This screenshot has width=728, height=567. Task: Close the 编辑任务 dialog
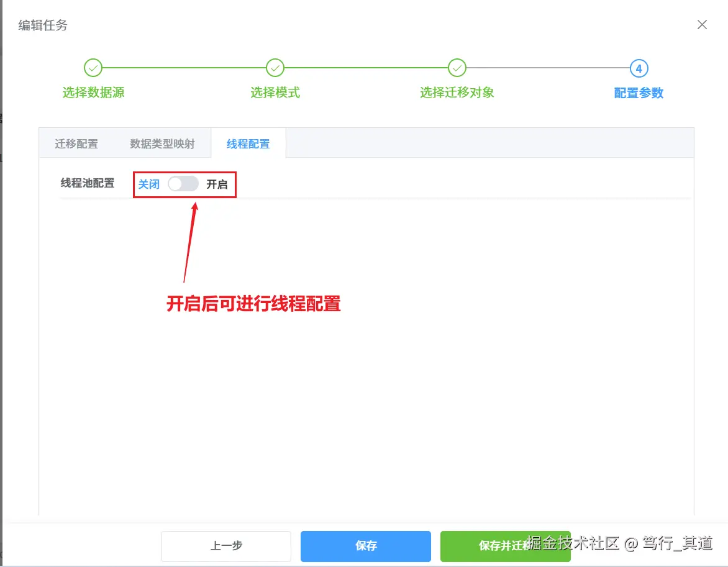[702, 25]
